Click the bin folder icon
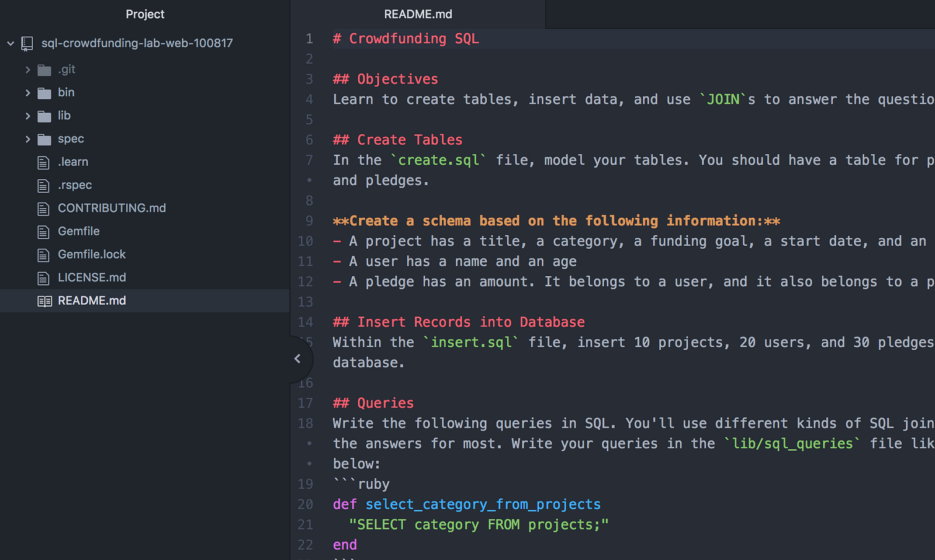Screen dimensions: 935x560 (44, 93)
